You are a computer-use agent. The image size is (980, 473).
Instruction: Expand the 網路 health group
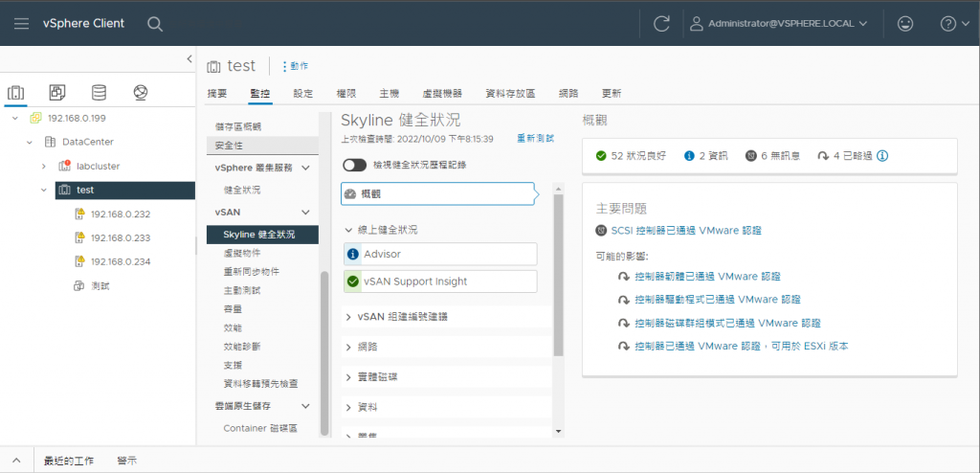(x=348, y=347)
